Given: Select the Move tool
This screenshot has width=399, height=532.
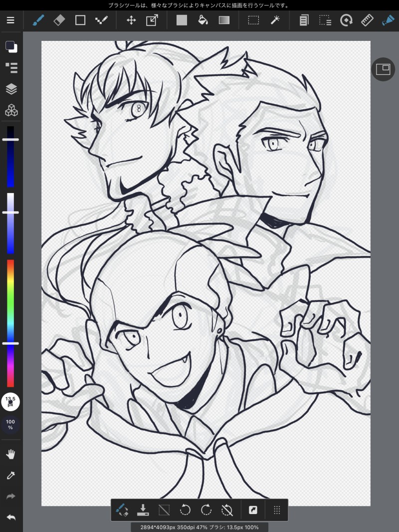Looking at the screenshot, I should tap(131, 20).
